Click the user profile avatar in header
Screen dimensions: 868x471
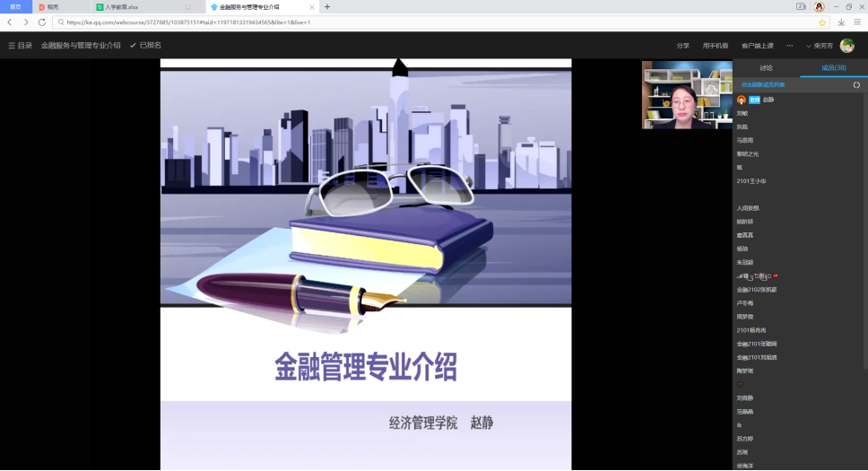(x=846, y=46)
